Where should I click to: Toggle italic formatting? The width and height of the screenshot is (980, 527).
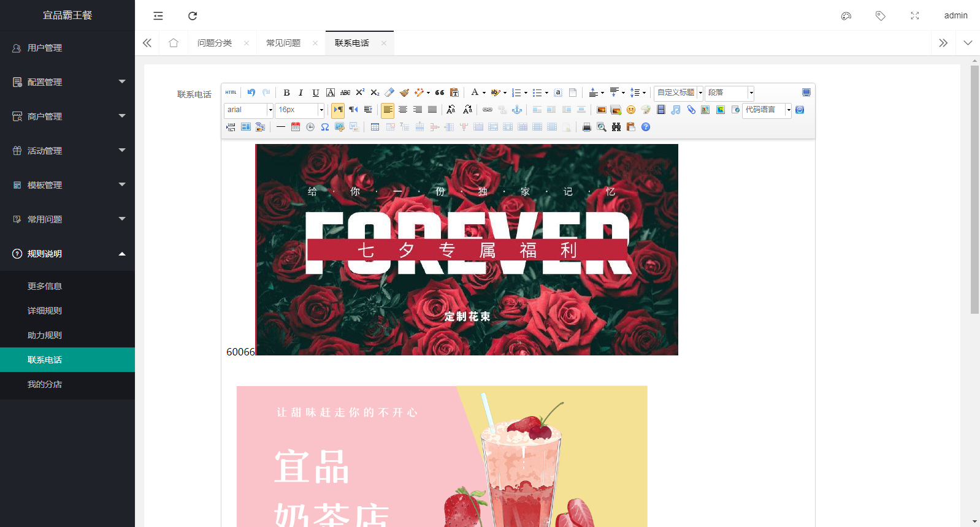(301, 93)
